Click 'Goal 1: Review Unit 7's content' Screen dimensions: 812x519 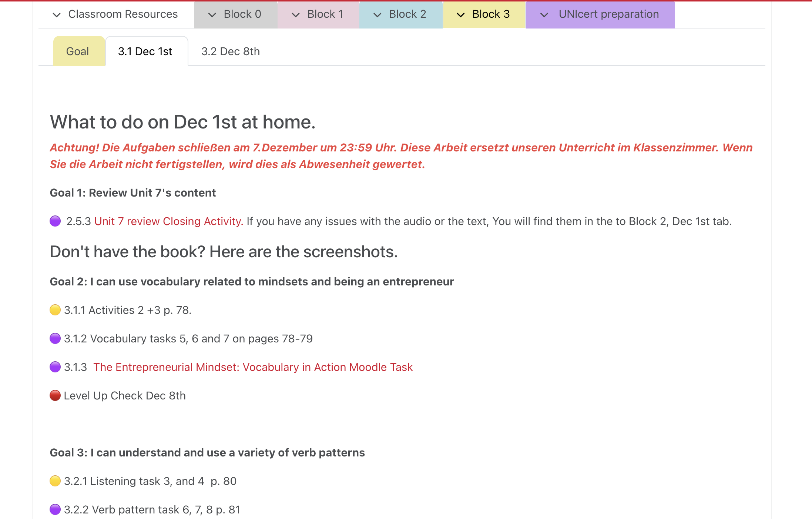[x=133, y=193]
